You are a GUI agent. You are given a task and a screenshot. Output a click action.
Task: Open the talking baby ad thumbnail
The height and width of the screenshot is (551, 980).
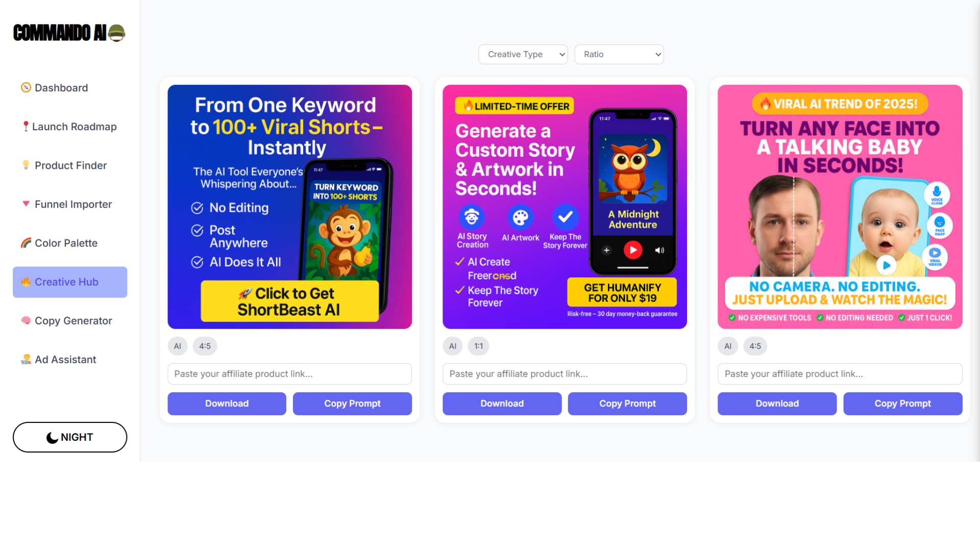point(840,207)
